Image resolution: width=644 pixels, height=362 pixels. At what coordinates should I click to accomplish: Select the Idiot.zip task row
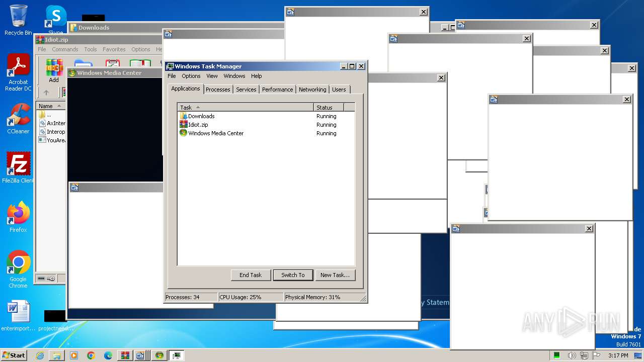coord(266,125)
